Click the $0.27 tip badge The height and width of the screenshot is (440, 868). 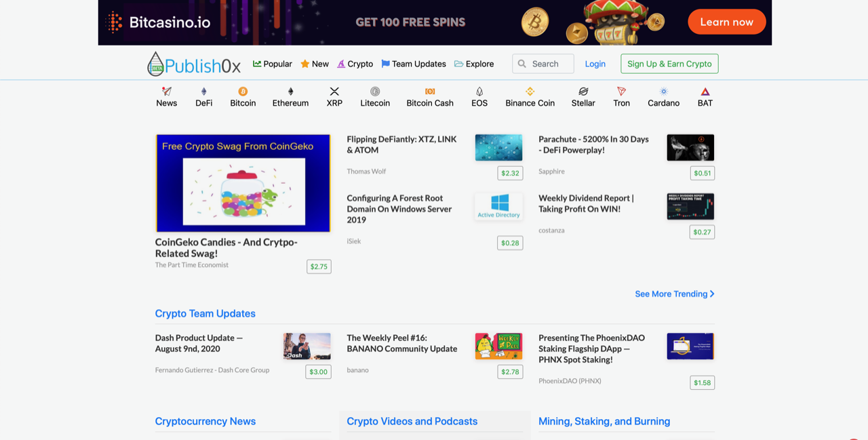[702, 232]
